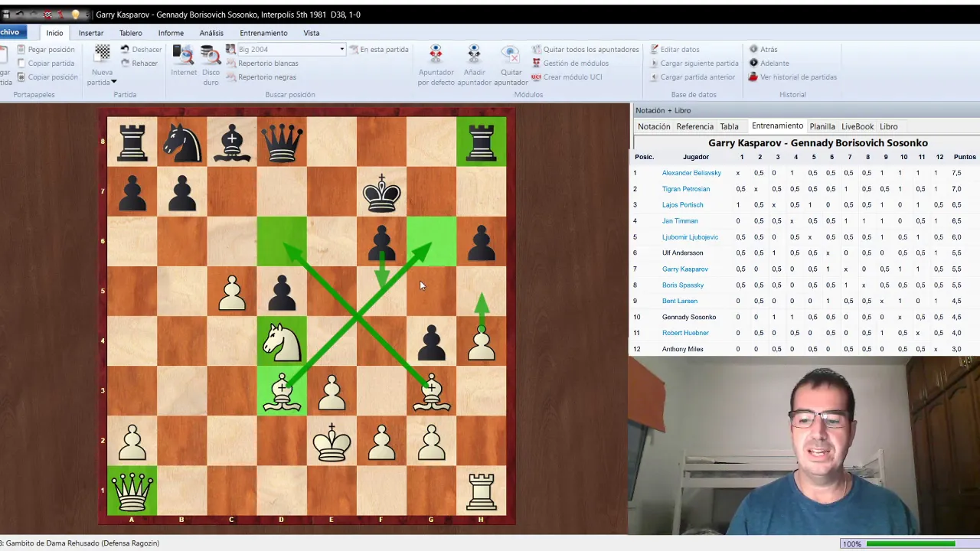
Task: Select the black king on f7
Action: [x=381, y=192]
